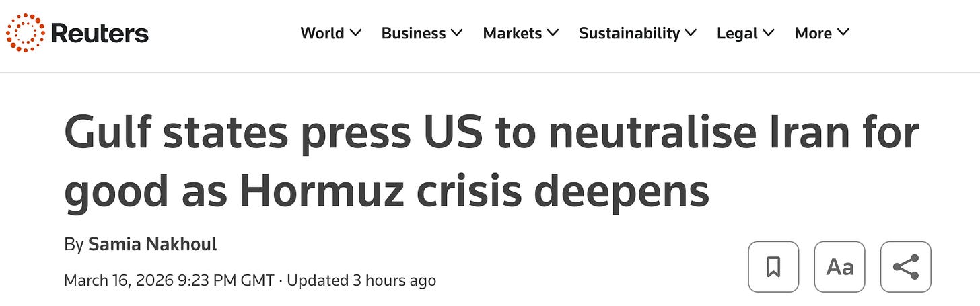Open author Samia Nakhoul's profile link
Screen dimensions: 980x306
153,244
